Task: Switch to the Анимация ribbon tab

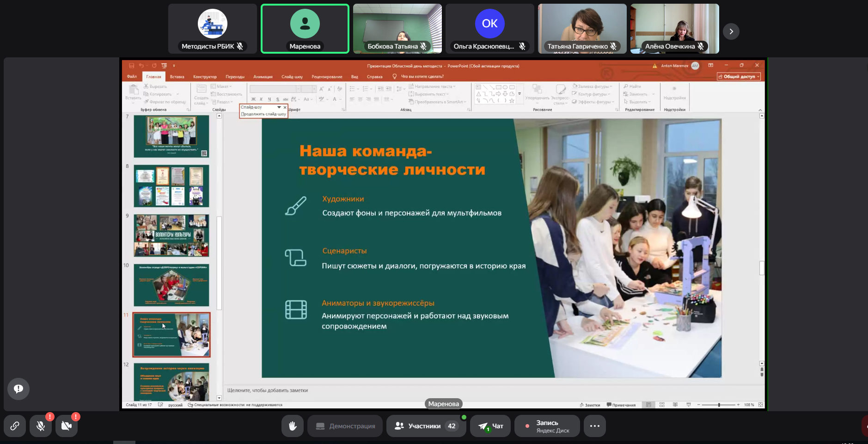Action: [263, 77]
